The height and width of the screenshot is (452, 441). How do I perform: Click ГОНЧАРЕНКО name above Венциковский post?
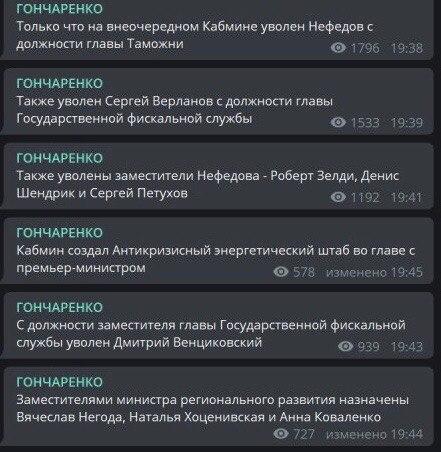tap(60, 307)
